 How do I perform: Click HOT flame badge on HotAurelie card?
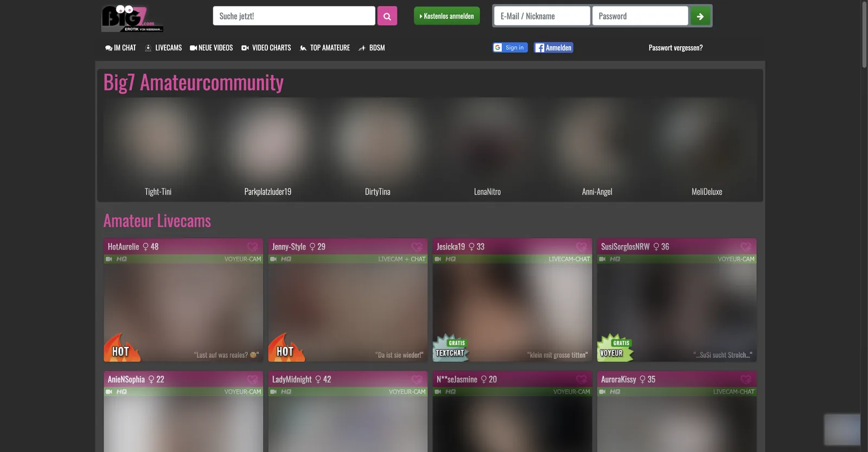(122, 348)
